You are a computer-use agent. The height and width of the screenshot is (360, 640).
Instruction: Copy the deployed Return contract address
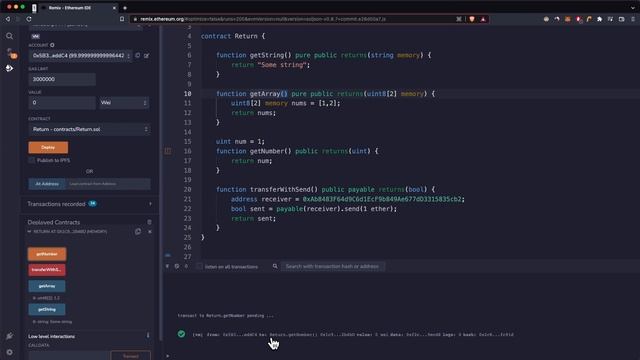[138, 231]
